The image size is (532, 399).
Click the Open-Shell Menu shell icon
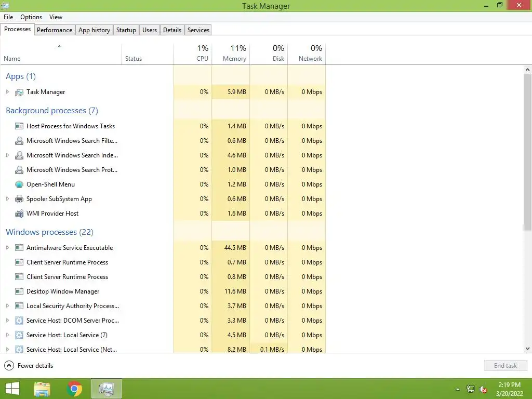coord(19,184)
